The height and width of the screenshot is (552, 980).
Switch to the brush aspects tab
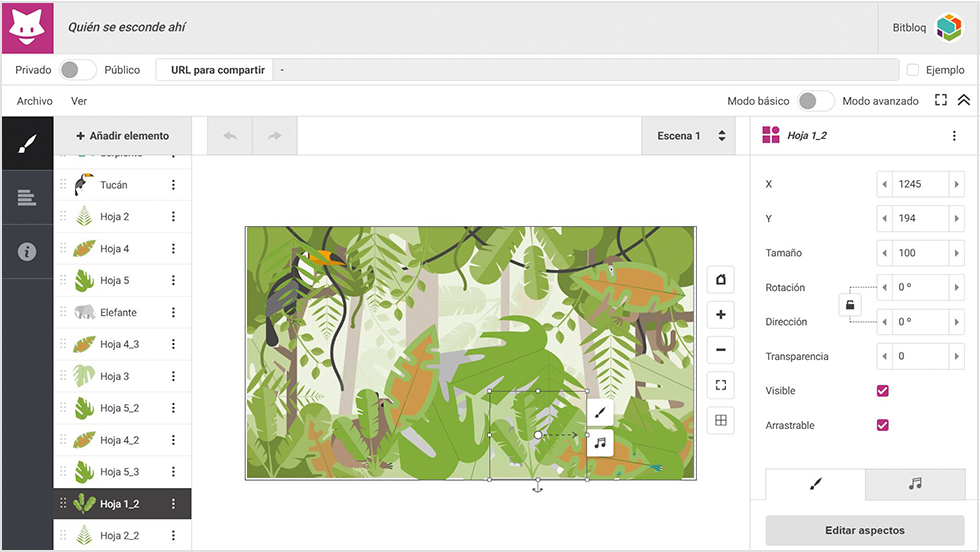[816, 484]
